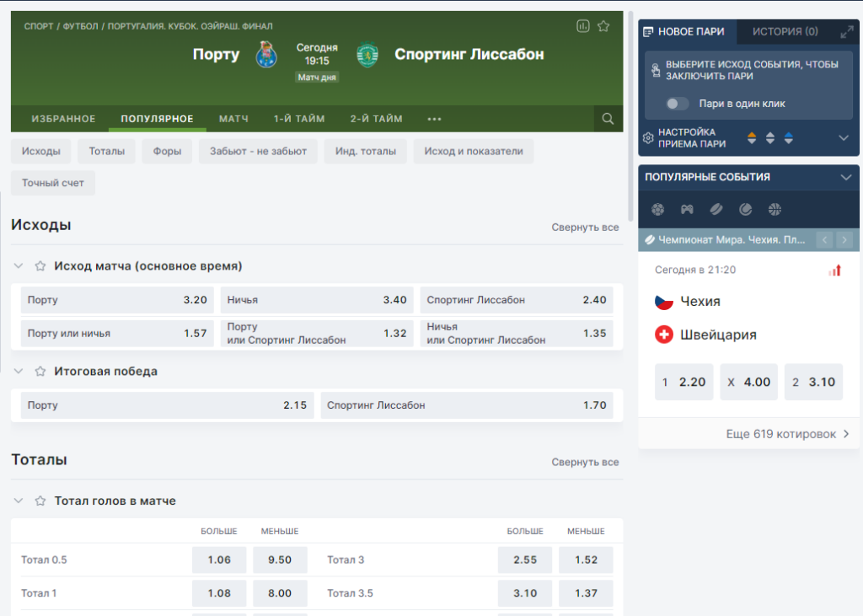Filter by 'Исход и показатели' chip

coord(474,152)
